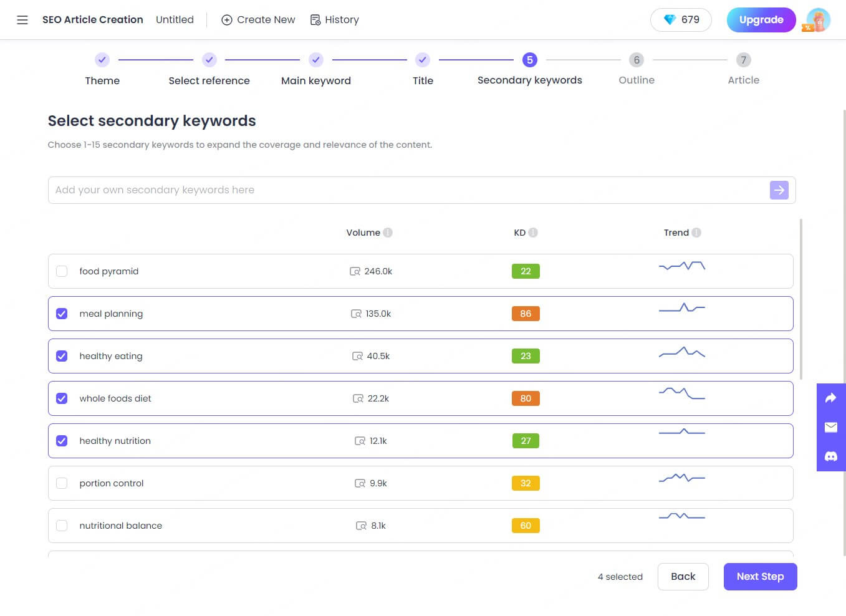Viewport: 846px width, 616px height.
Task: Click the share arrow icon
Action: 830,398
